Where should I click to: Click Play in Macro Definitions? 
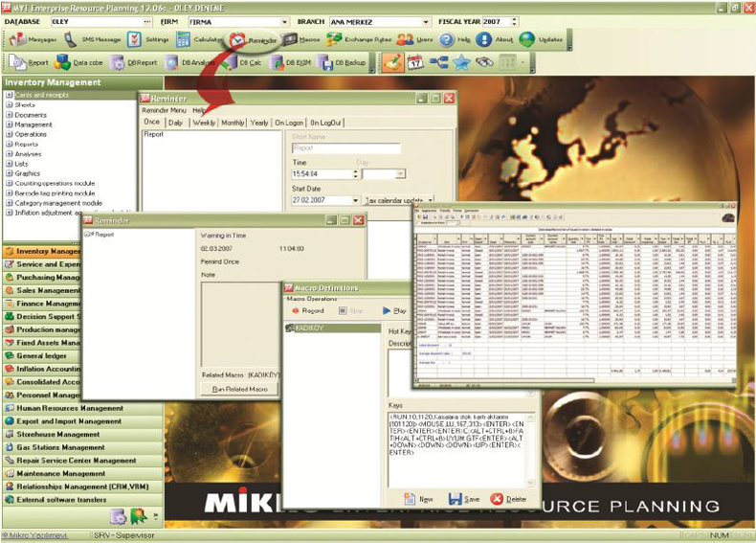click(x=394, y=311)
